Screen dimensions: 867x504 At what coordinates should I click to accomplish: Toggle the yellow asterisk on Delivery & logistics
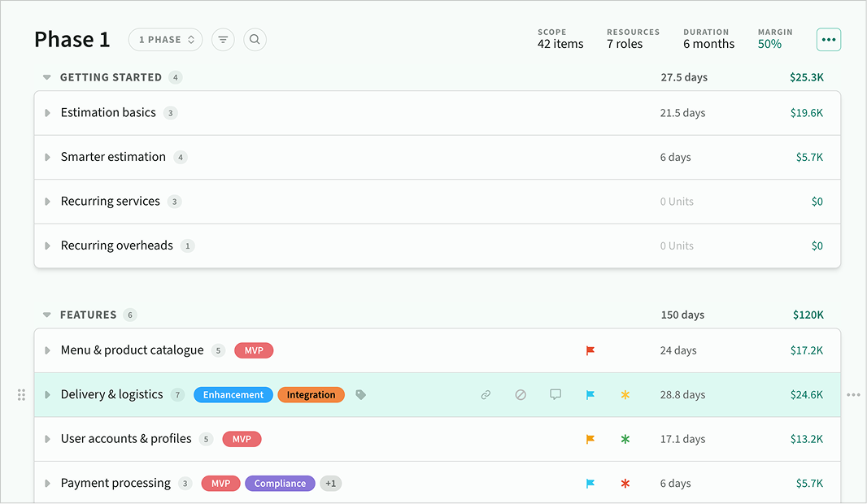point(625,395)
